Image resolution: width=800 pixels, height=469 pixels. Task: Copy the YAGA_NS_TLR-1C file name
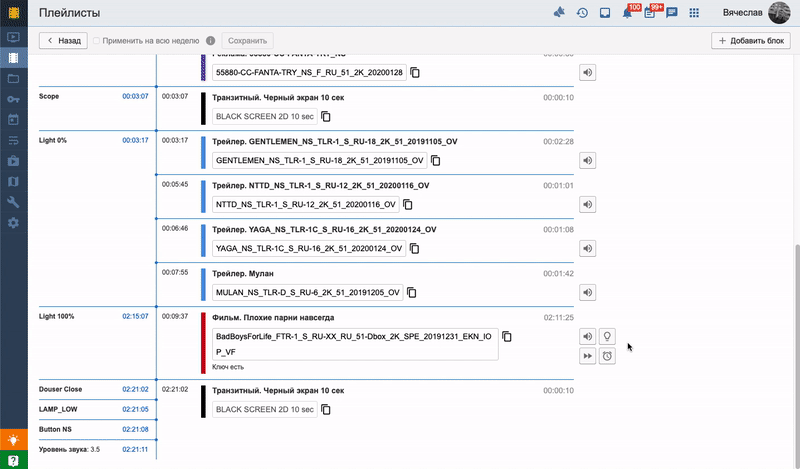pos(415,249)
